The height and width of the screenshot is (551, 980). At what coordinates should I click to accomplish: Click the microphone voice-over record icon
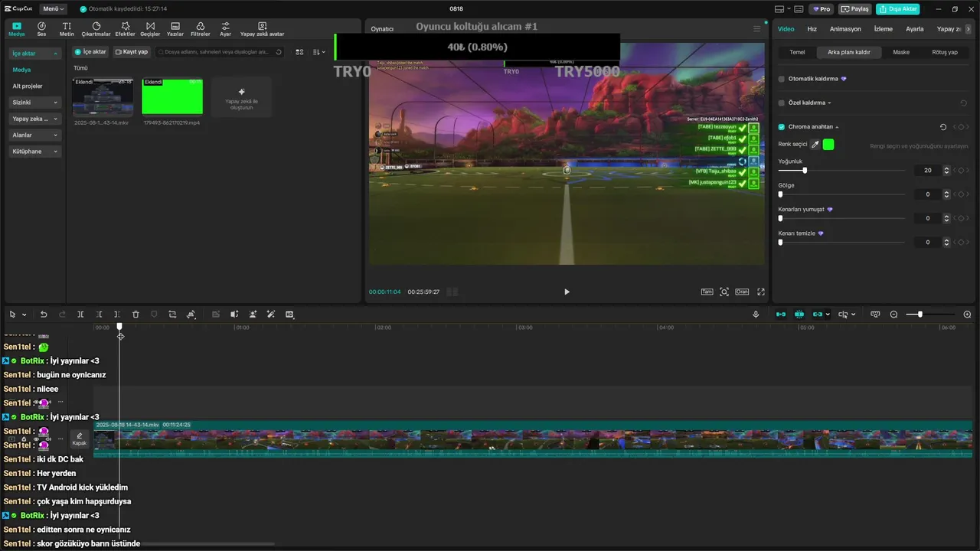(x=756, y=315)
